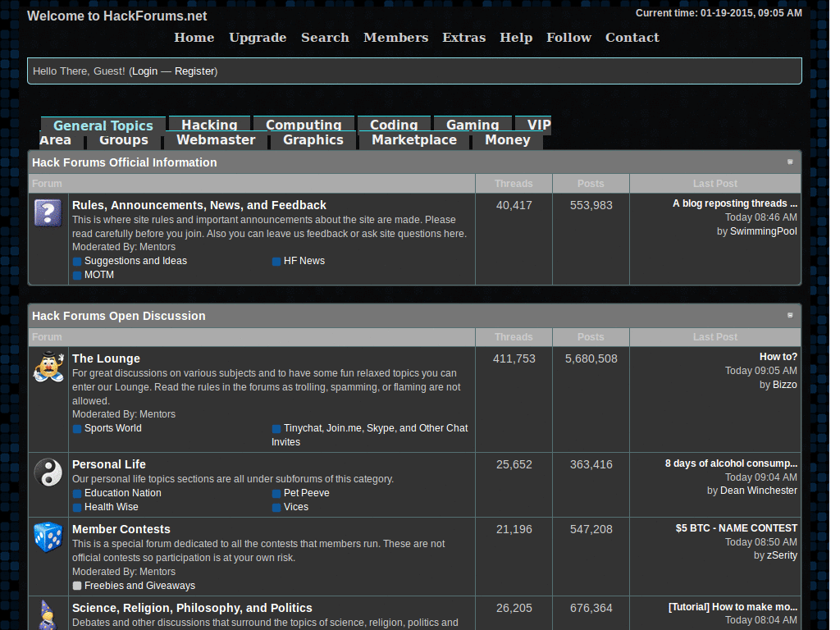The width and height of the screenshot is (840, 630).
Task: Open last post '$5 BTC - NAME CONTEST'
Action: point(737,528)
